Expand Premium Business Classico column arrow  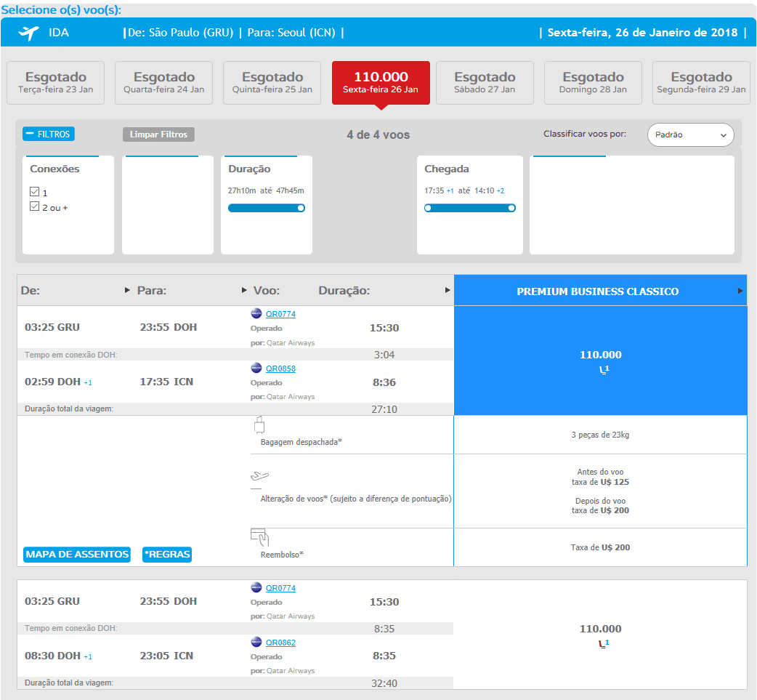coord(740,291)
